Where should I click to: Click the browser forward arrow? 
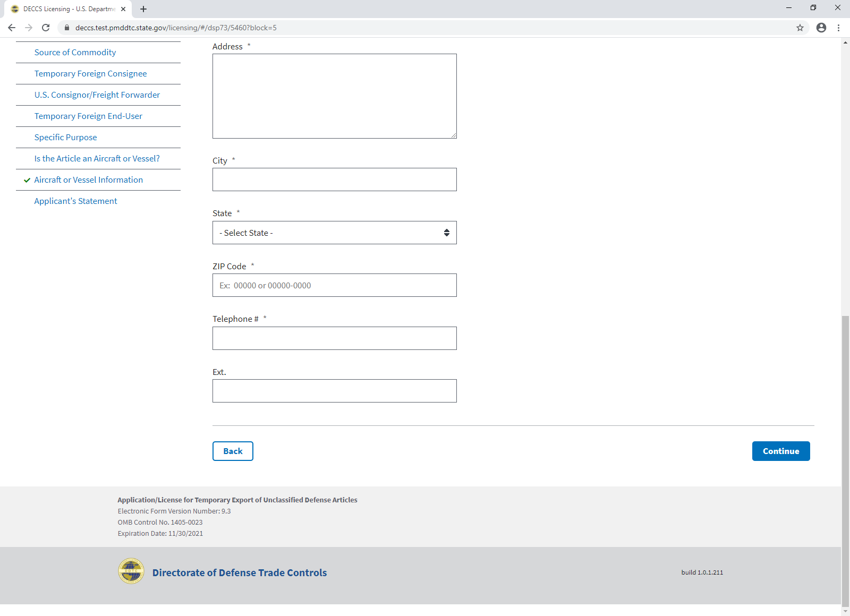tap(29, 28)
